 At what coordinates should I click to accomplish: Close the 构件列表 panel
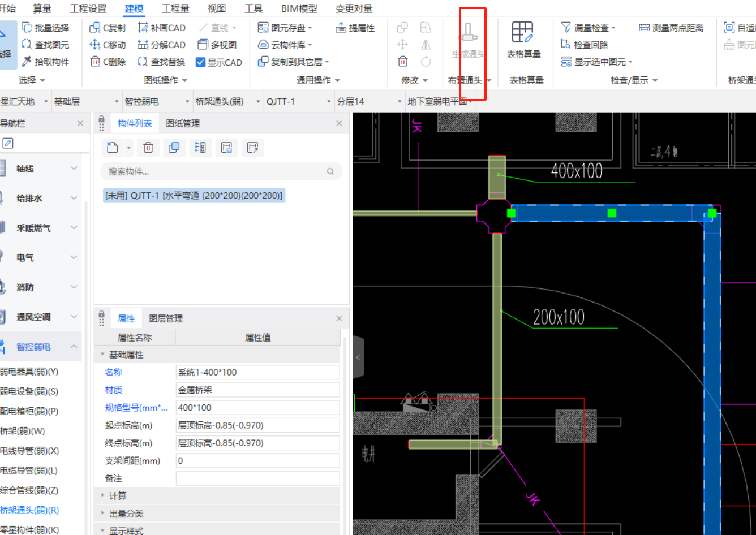coord(340,123)
